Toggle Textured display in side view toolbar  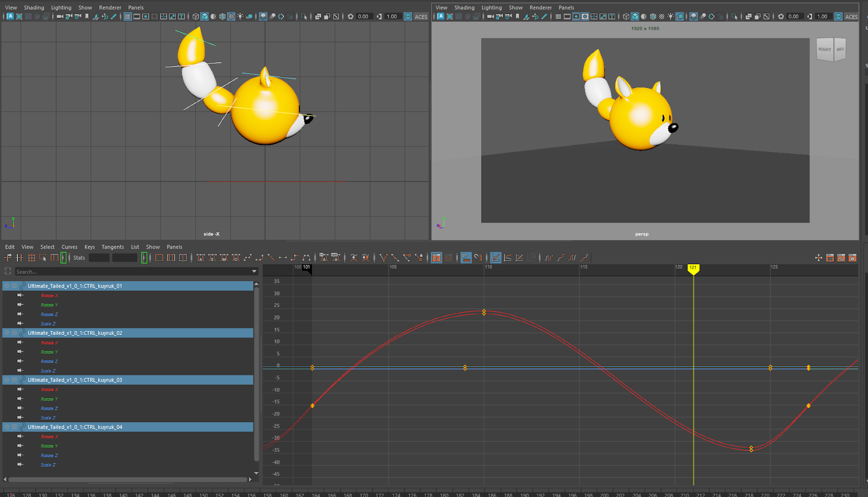(231, 16)
